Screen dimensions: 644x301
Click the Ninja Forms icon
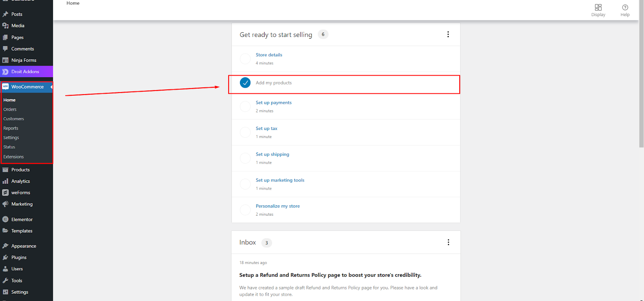pos(5,60)
